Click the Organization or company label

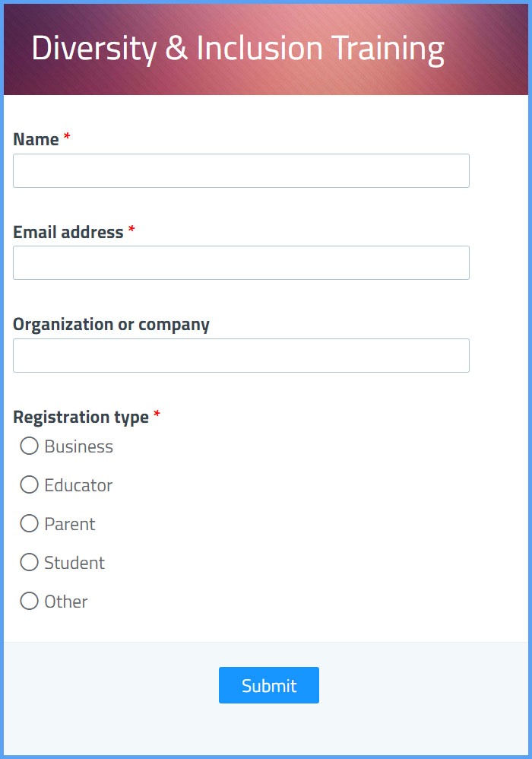click(x=112, y=324)
